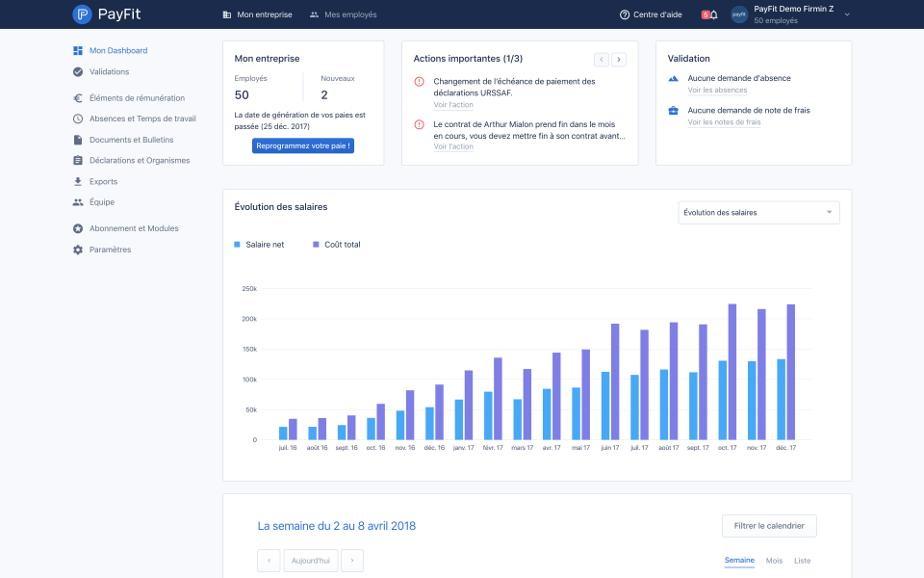
Task: Click the euro icon for Éléments de rémunération
Action: tap(78, 98)
